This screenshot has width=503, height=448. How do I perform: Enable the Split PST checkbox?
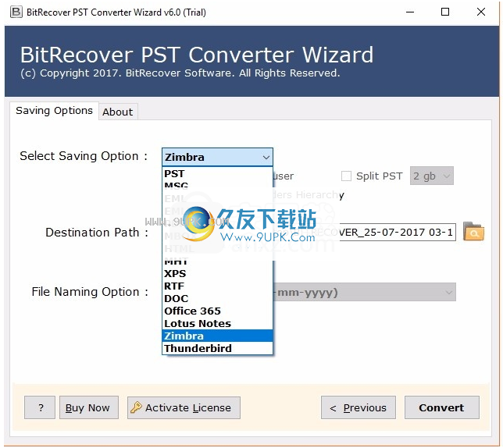346,176
